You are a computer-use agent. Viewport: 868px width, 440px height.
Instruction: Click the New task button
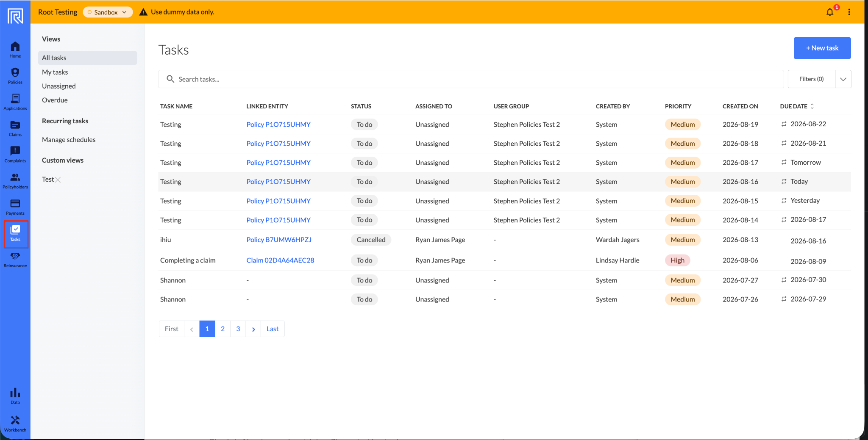click(822, 48)
